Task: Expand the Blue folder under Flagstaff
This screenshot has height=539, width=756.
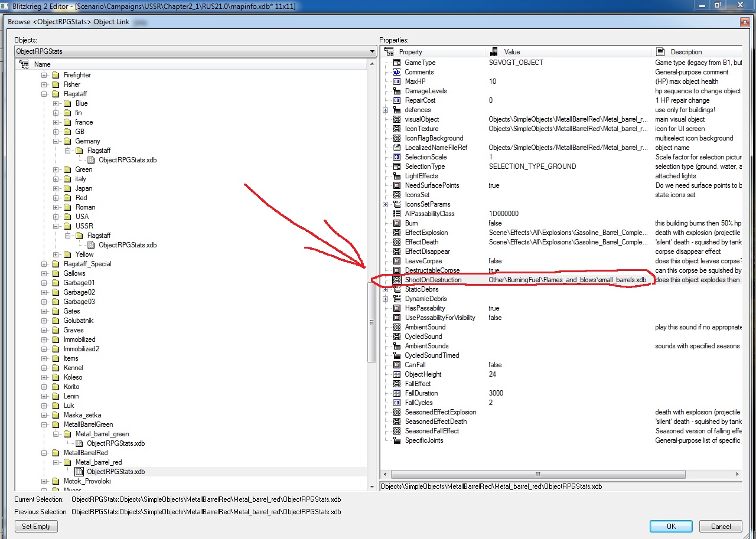Action: tap(56, 103)
